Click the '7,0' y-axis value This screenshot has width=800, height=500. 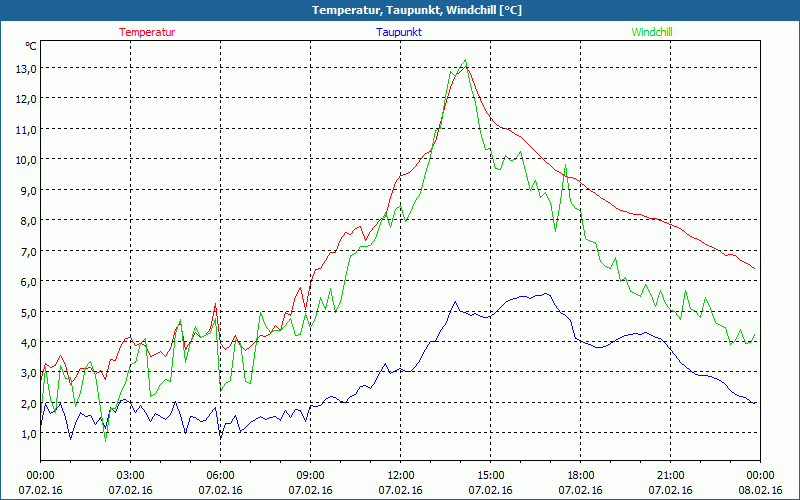(28, 251)
